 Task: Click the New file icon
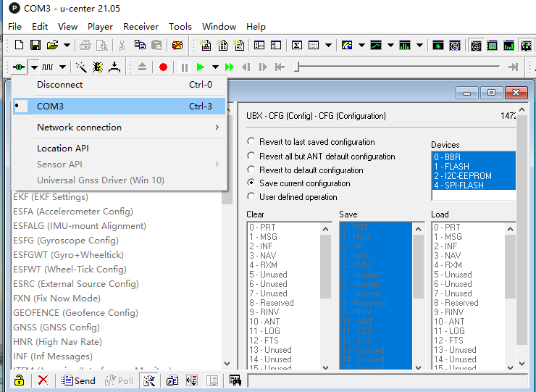tap(19, 45)
